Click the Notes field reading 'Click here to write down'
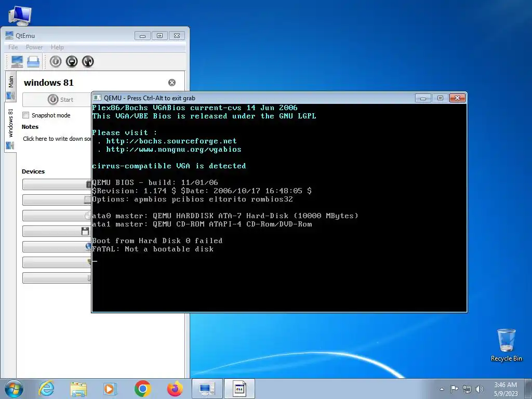Screen dimensions: 532x399 57,138
